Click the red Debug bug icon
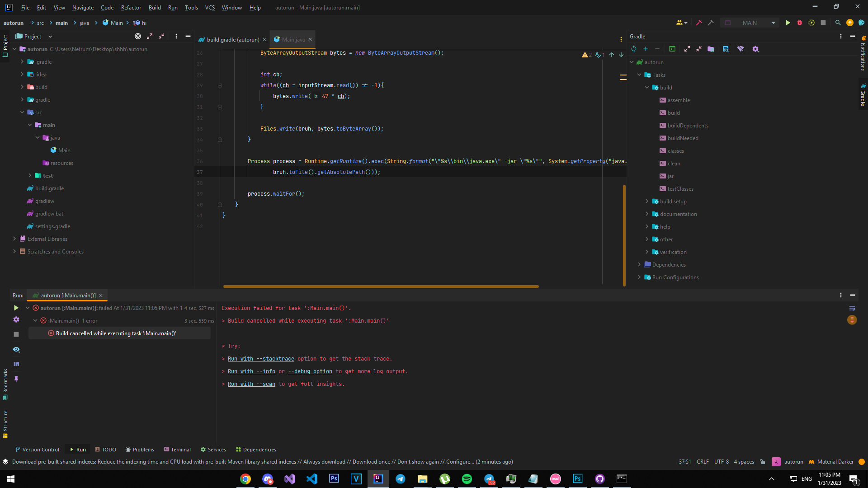 click(x=799, y=23)
